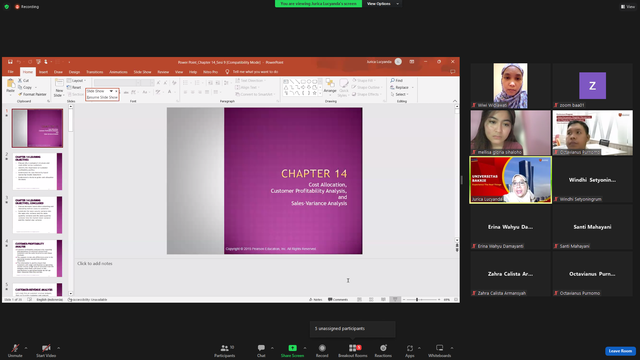Expand audio options arrow next to Unmute
The height and width of the screenshot is (360, 640).
tap(26, 348)
